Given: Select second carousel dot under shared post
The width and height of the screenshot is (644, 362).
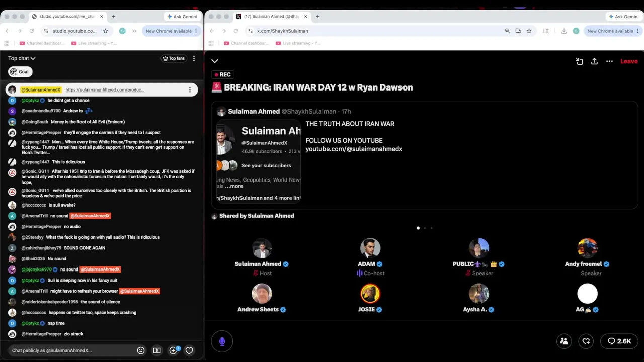Looking at the screenshot, I should pyautogui.click(x=425, y=228).
